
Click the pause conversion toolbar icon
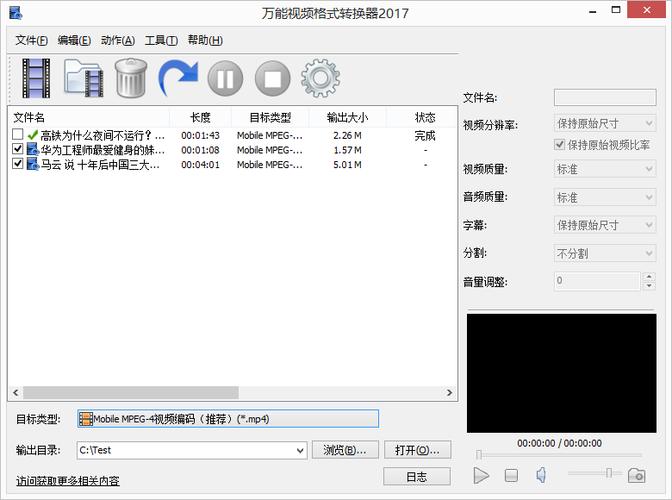coord(225,78)
